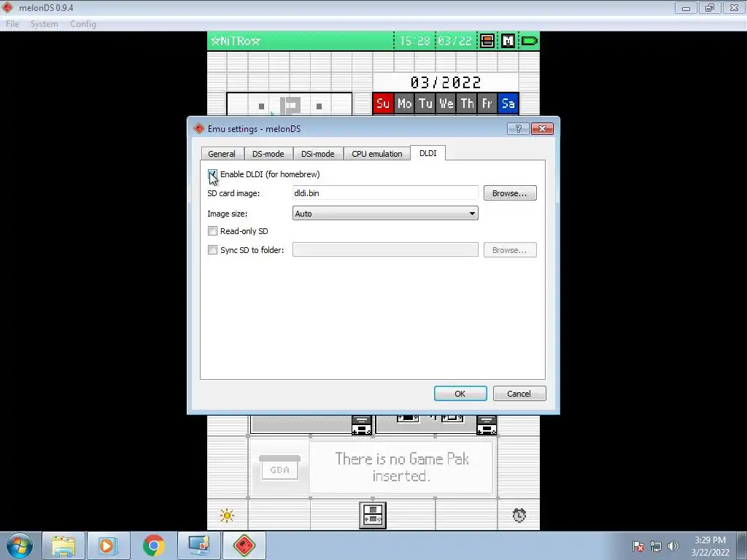Viewport: 747px width, 560px height.
Task: Click the Sa day header in calendar
Action: (x=508, y=104)
